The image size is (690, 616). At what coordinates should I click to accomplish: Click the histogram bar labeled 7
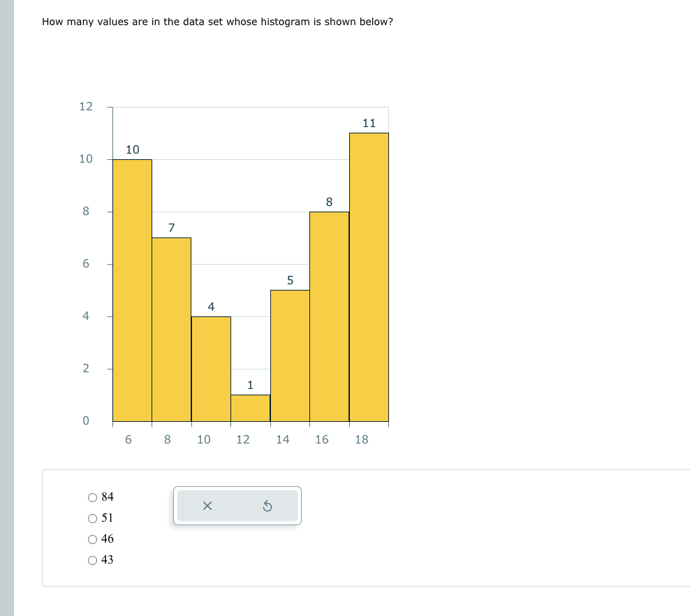(x=171, y=328)
